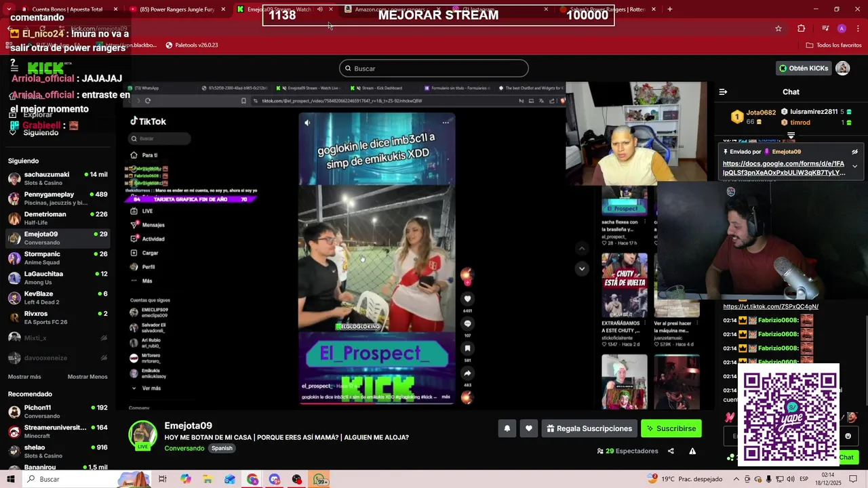868x488 pixels.
Task: Open recommended channel Streameruniversit...
Action: [x=58, y=432]
